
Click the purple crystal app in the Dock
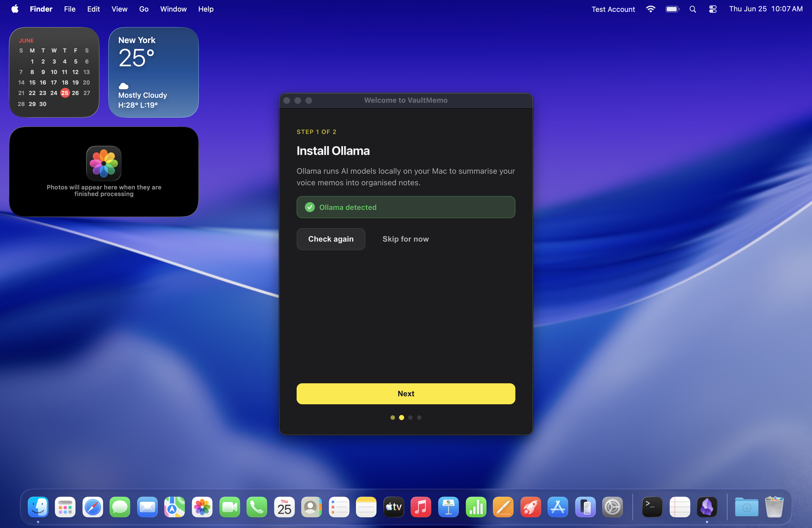[x=707, y=507]
